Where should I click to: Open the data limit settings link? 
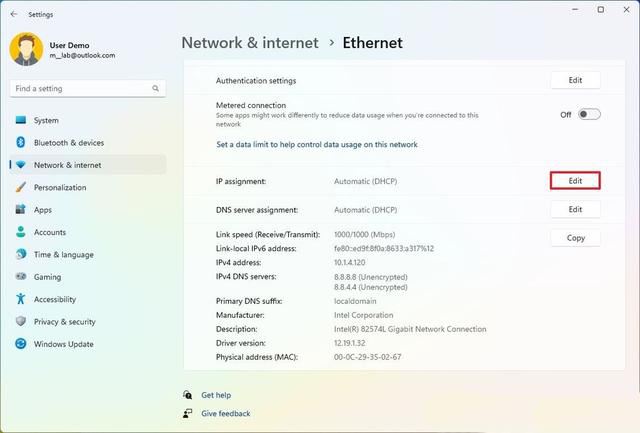(317, 145)
